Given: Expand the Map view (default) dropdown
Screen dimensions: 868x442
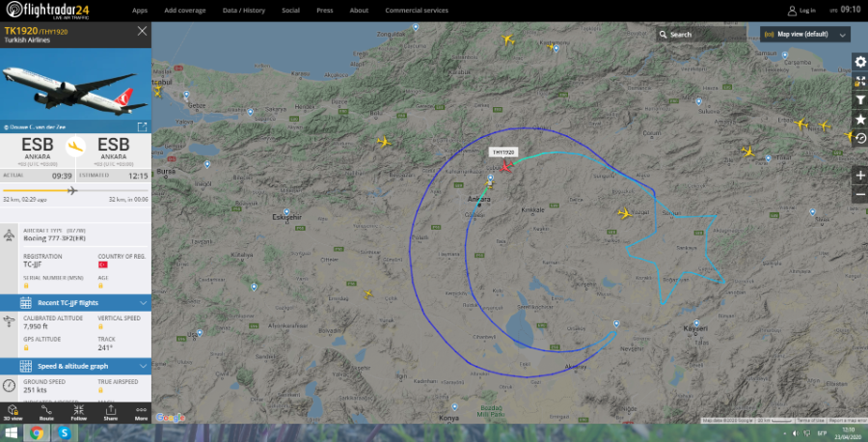Looking at the screenshot, I should tap(805, 35).
